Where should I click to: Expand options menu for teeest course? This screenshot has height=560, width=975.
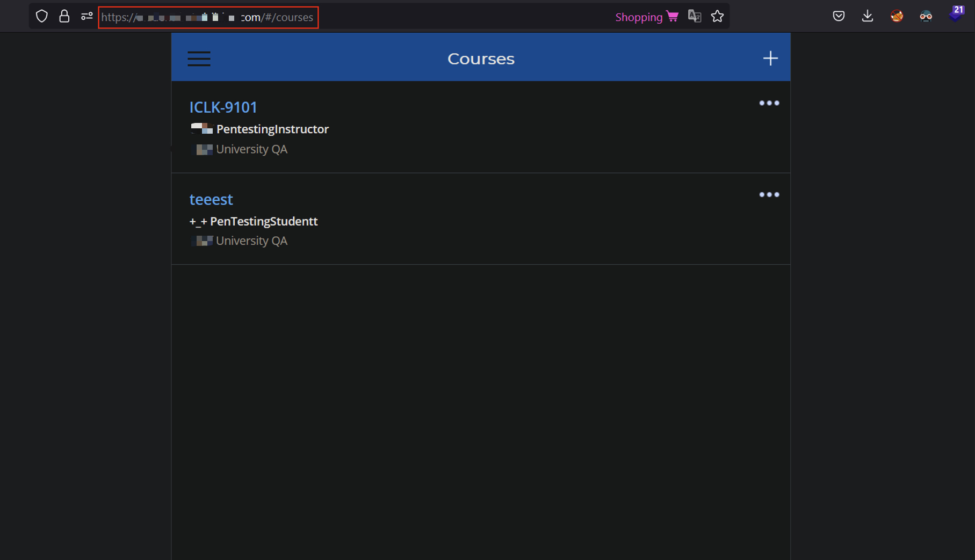769,195
